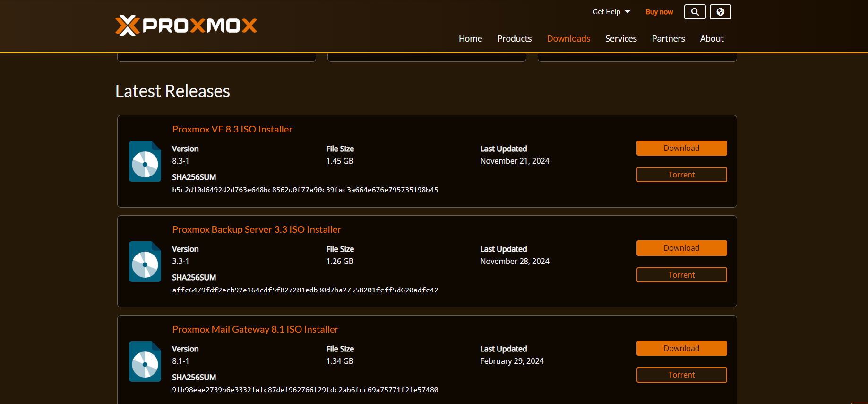868x404 pixels.
Task: Click the Proxmox logo
Action: pyautogui.click(x=186, y=26)
